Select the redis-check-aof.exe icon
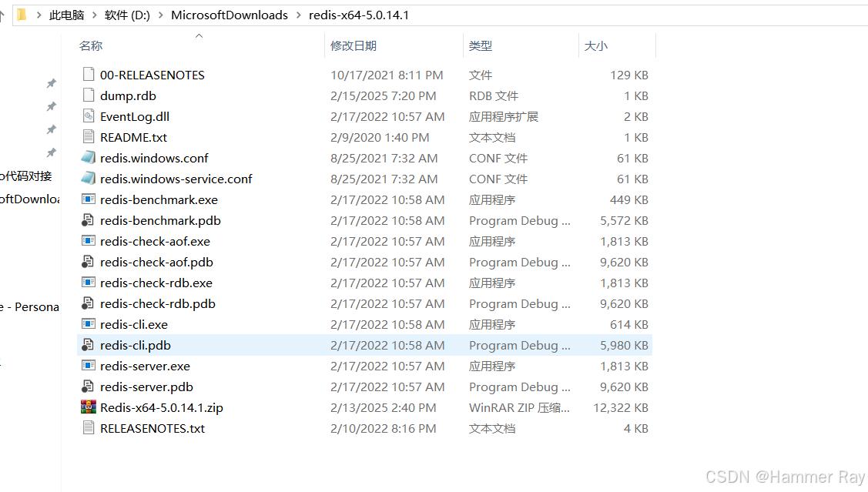Viewport: 868px width, 492px height. click(x=89, y=241)
